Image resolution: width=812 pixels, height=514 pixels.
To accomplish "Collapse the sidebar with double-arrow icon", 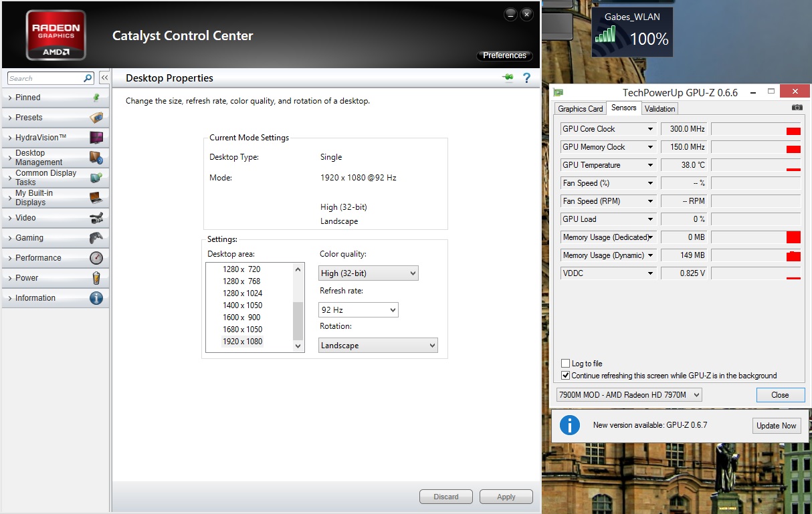I will click(104, 78).
